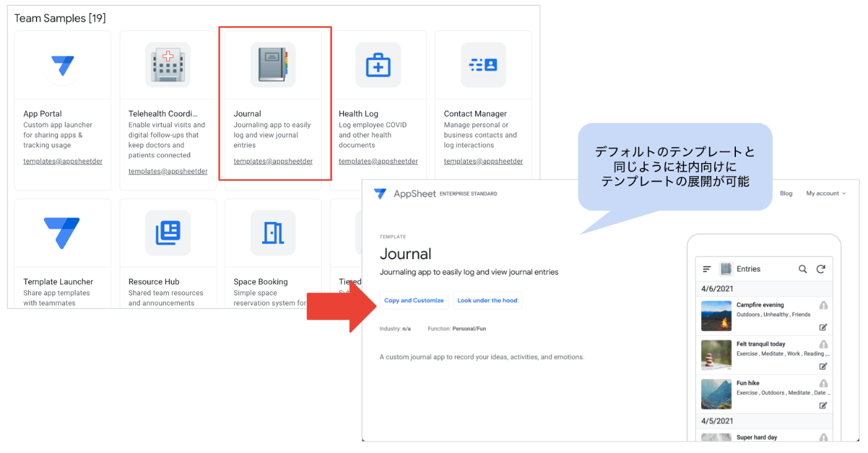Screen dimensions: 868x453
Task: Select the Space Booking card title
Action: (260, 281)
